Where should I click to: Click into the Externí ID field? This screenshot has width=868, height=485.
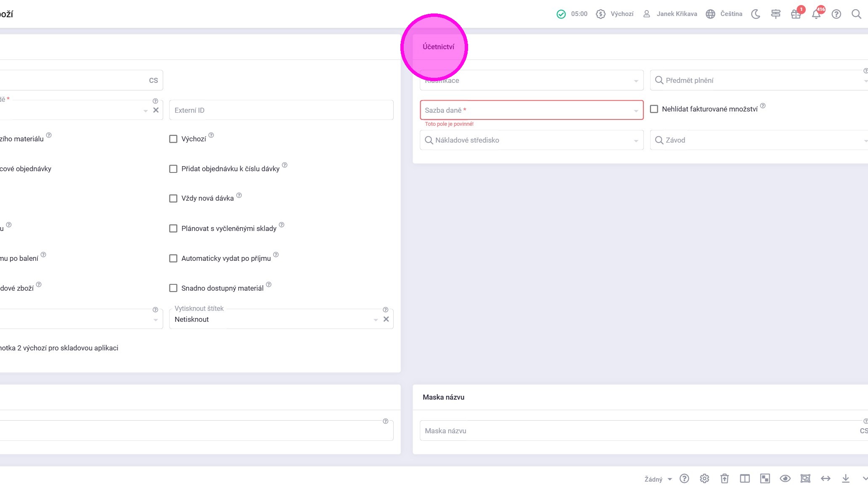(x=281, y=110)
